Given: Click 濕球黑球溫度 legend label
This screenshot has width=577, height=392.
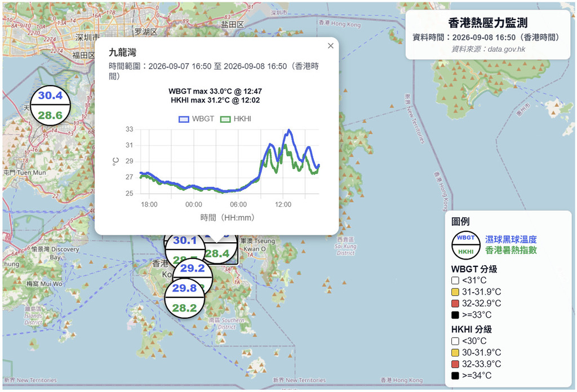Looking at the screenshot, I should 511,239.
